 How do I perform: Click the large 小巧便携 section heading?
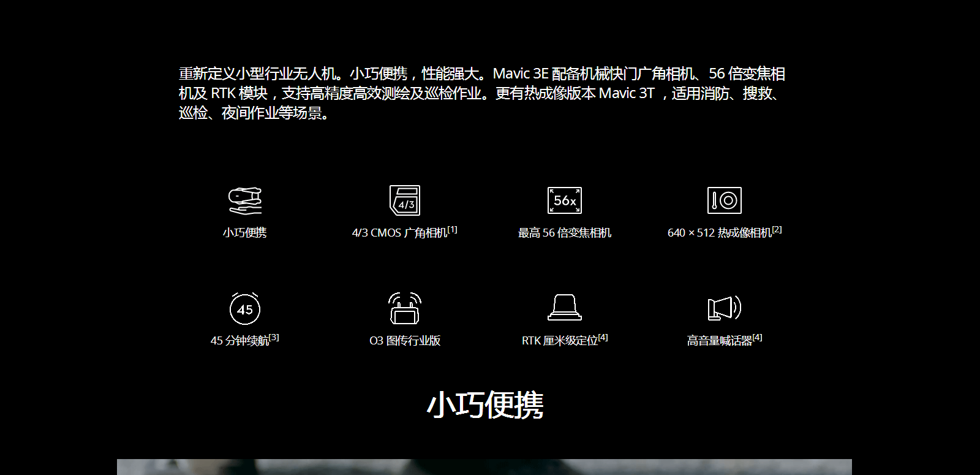tap(485, 405)
